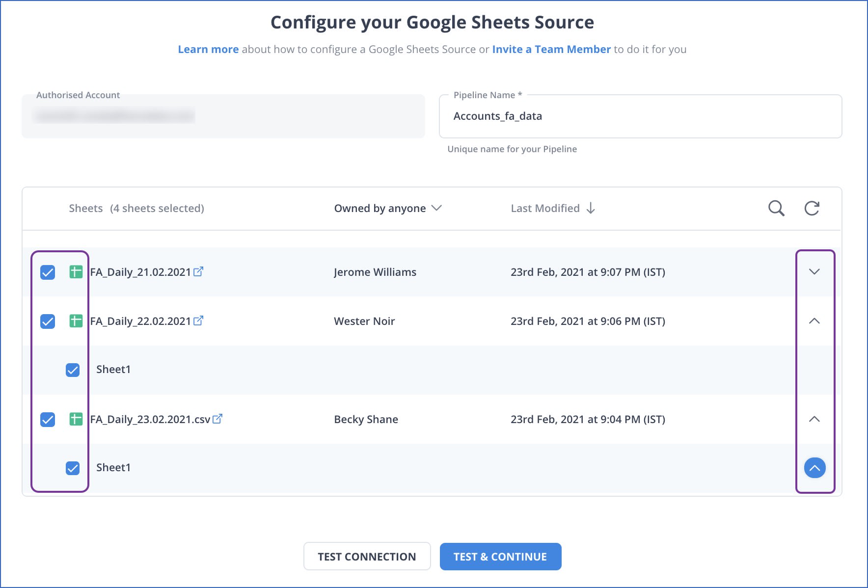Click the 9:07 PM modified timestamp
868x588 pixels.
(x=588, y=272)
